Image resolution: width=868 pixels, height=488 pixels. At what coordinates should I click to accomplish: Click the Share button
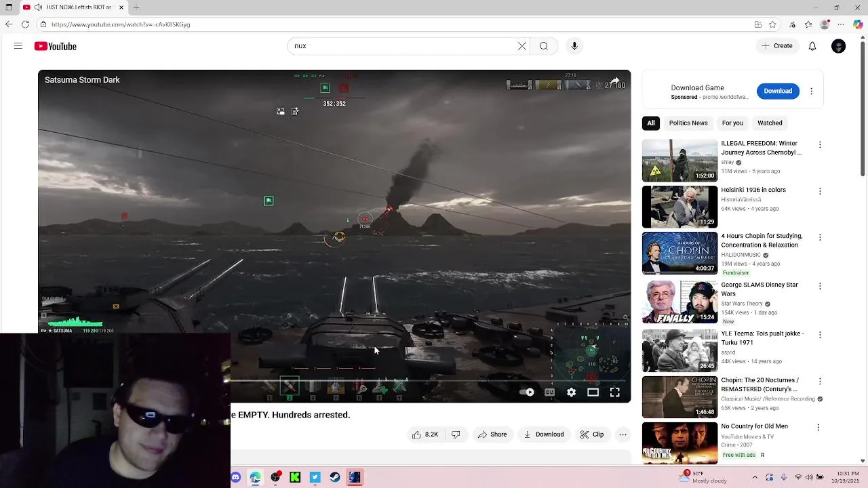pyautogui.click(x=493, y=434)
